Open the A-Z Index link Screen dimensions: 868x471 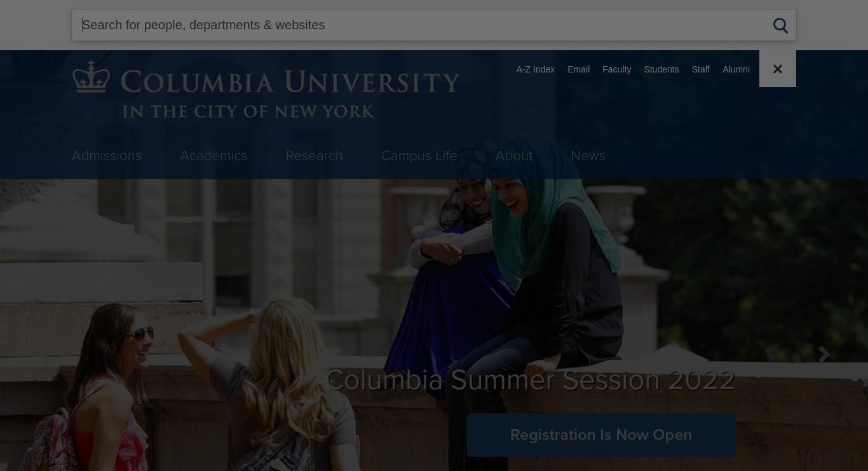[x=535, y=69]
